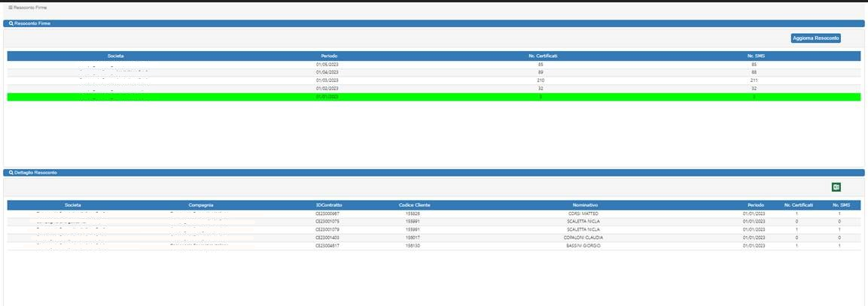Click the Aggiorna Resoconto button
Screen dimensions: 868x306
click(816, 38)
